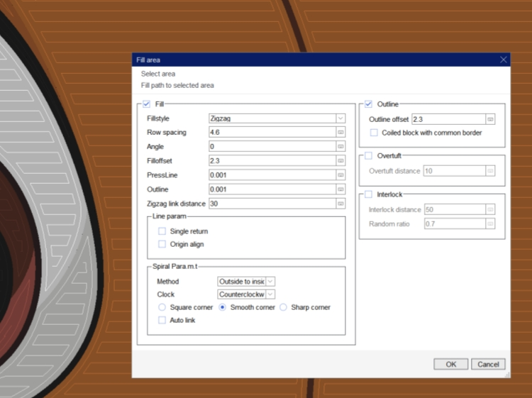Uncheck the Fill checkbox

click(147, 104)
